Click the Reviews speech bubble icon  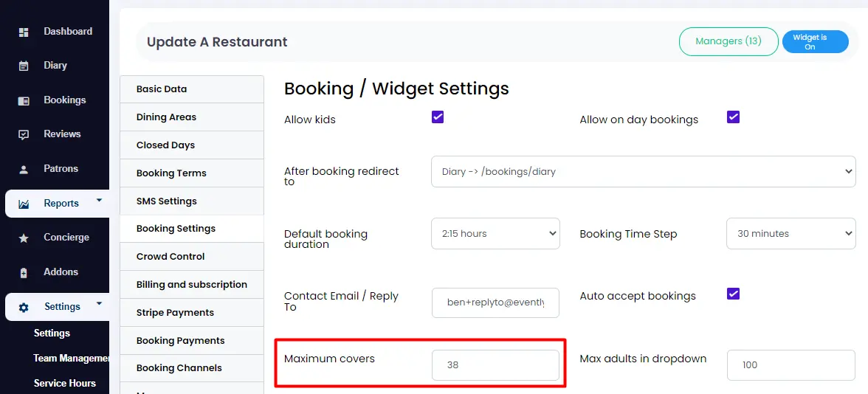(24, 134)
